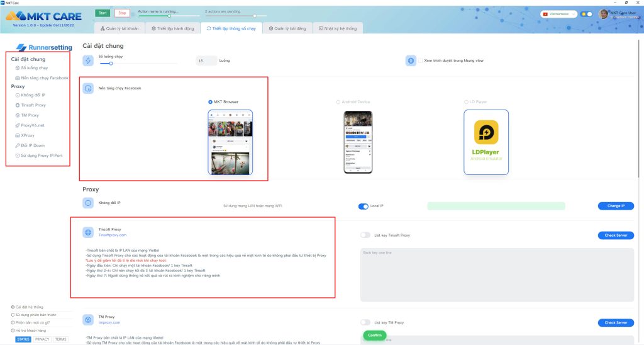Enable the List key Tinsoft Proxy toggle
The width and height of the screenshot is (644, 345).
pos(365,235)
